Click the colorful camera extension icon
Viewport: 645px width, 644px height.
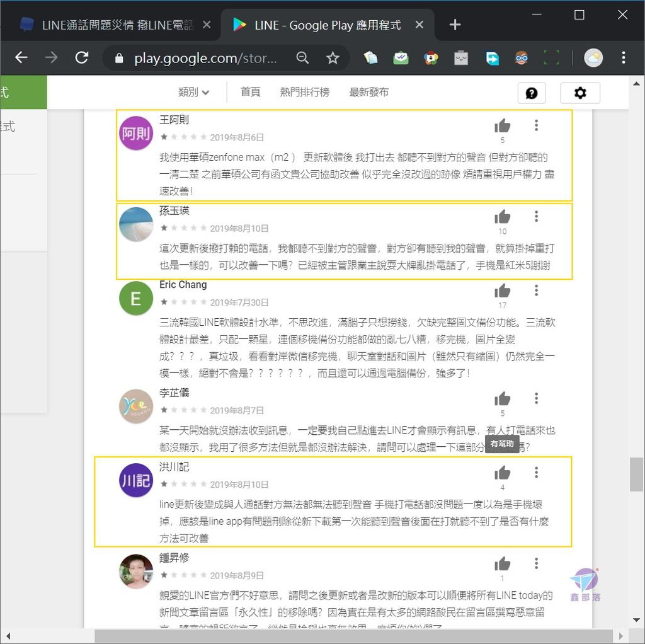click(431, 57)
